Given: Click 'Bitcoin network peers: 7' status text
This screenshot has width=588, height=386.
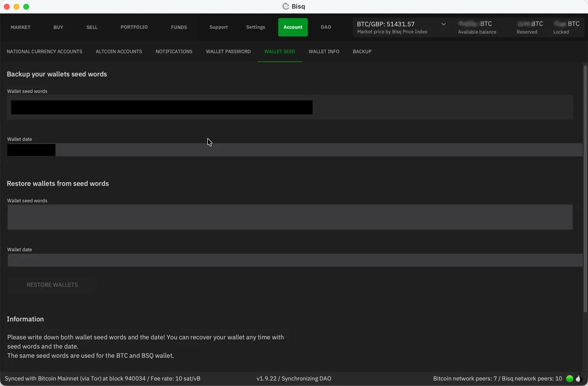Looking at the screenshot, I should click(464, 379).
